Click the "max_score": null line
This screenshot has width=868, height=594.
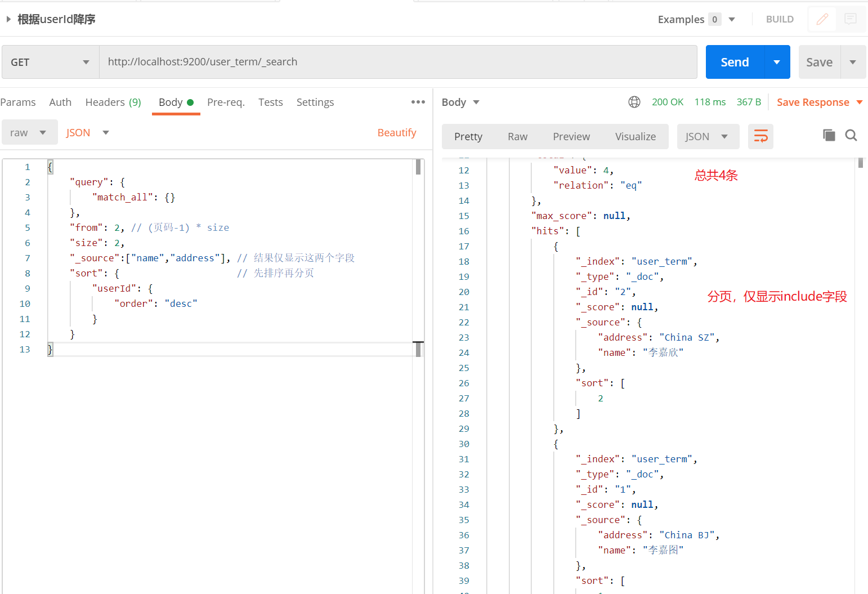click(x=581, y=216)
